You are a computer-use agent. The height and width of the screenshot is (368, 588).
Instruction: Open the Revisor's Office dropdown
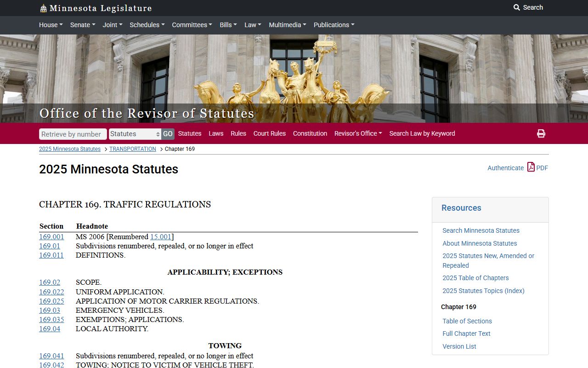click(x=358, y=133)
